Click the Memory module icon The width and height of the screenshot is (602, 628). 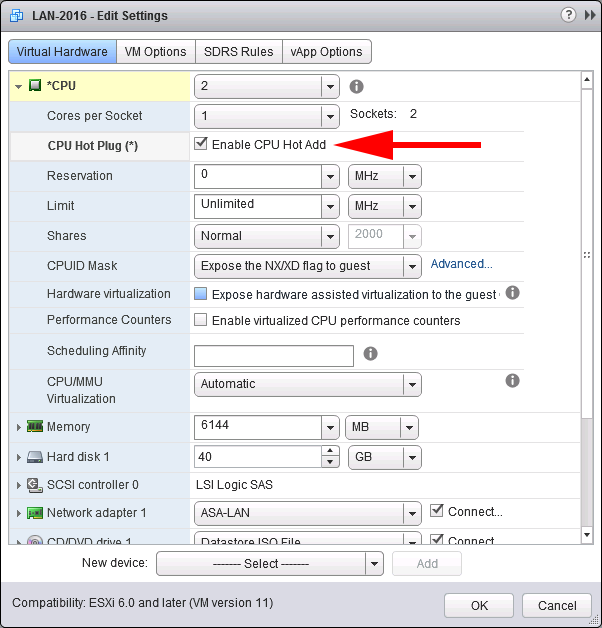coord(35,426)
